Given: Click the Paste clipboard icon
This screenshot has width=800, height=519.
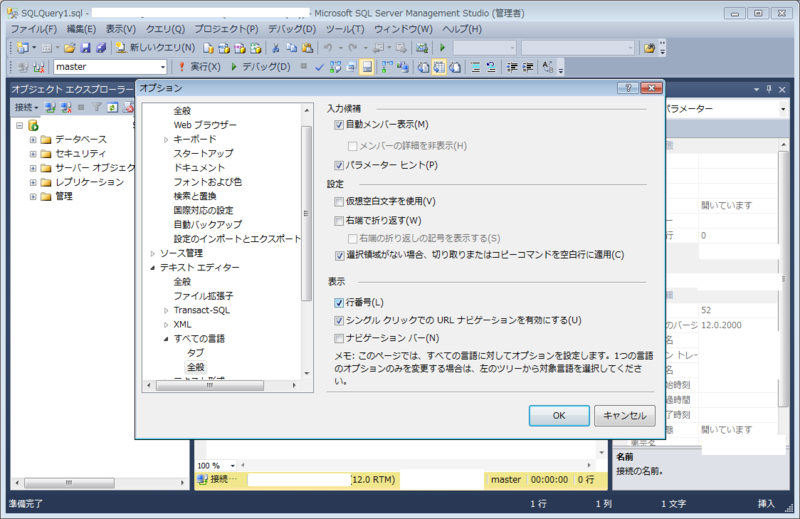Looking at the screenshot, I should click(307, 48).
